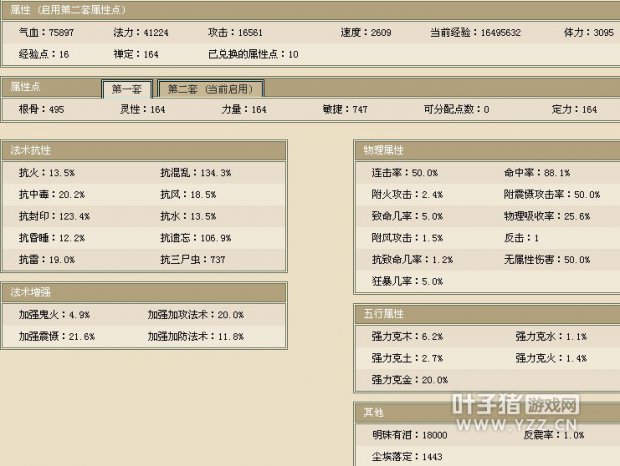Click the 法术增强 section header
Image resolution: width=620 pixels, height=466 pixels.
click(x=30, y=292)
